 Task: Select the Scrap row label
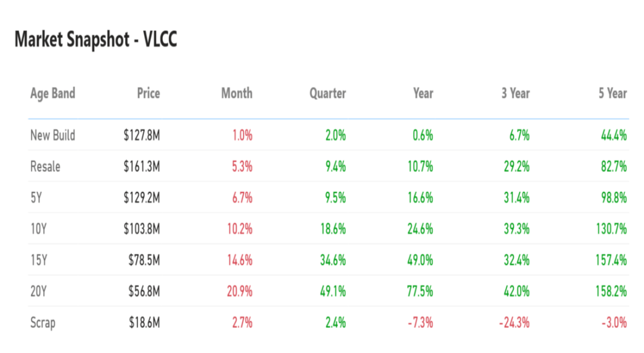click(x=43, y=323)
